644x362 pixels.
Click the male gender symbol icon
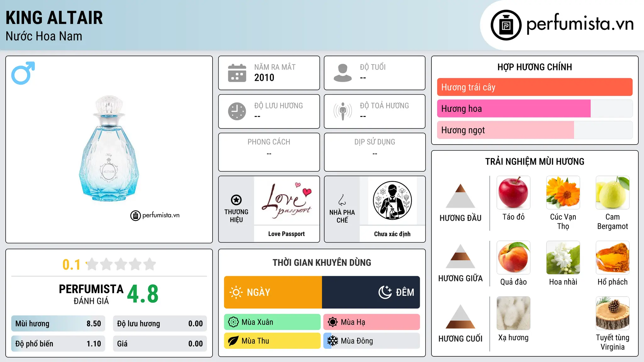(x=23, y=73)
